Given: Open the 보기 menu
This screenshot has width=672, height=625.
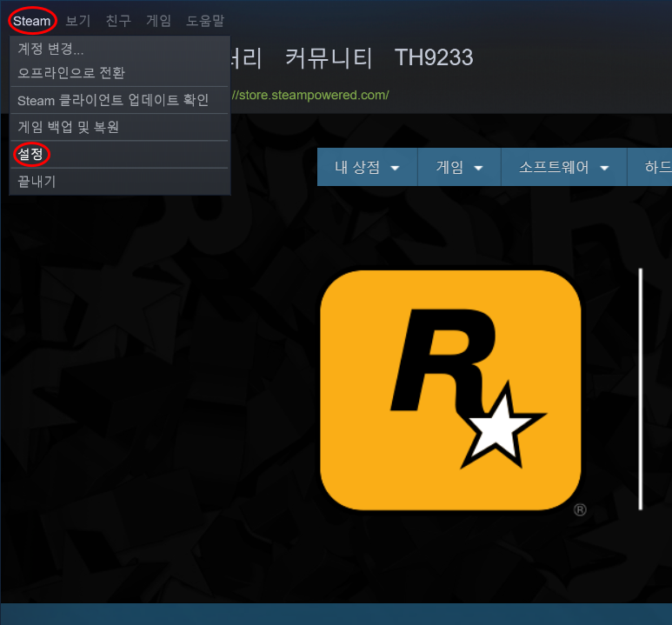Looking at the screenshot, I should 77,21.
